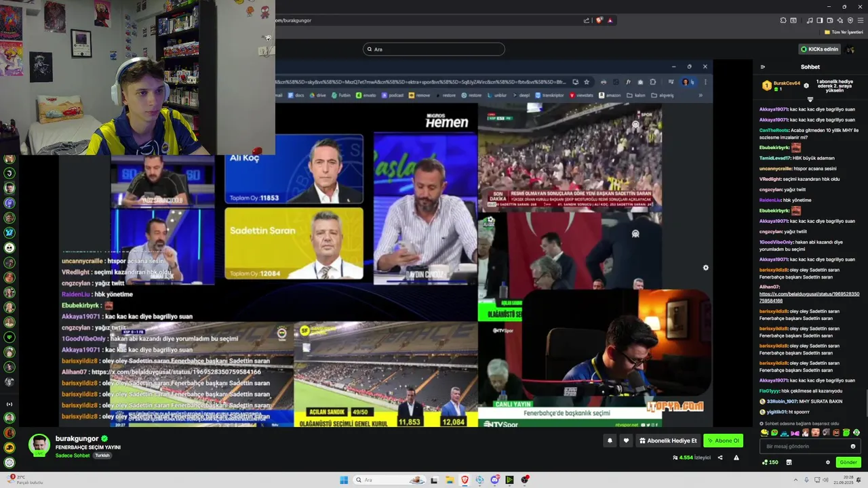Open Brave browser from the taskbar
This screenshot has height=488, width=868.
click(x=465, y=480)
